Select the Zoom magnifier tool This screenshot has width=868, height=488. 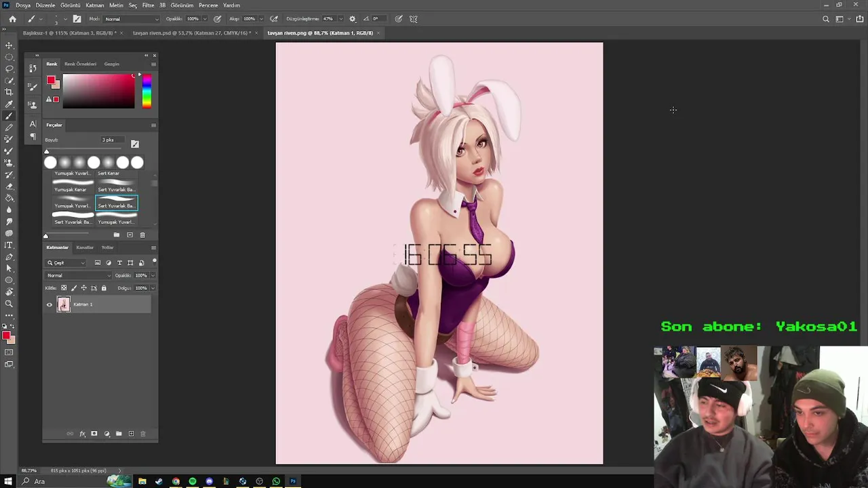[9, 304]
